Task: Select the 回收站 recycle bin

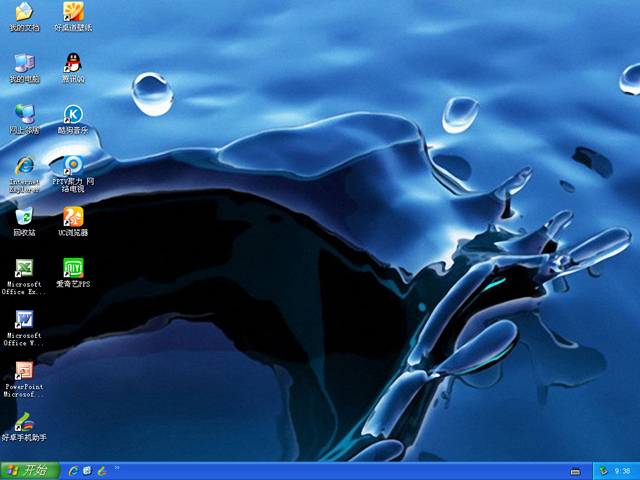Action: pos(24,216)
